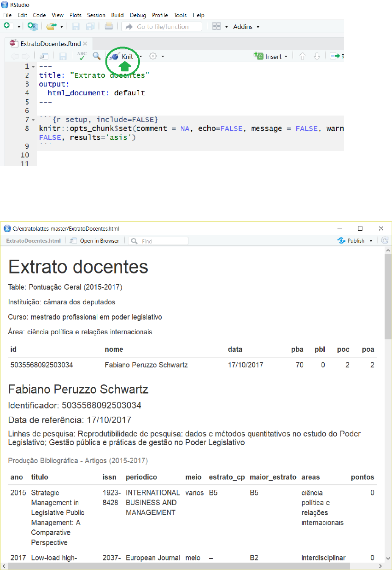Click the Insert chunk button
The width and height of the screenshot is (392, 570).
(270, 57)
